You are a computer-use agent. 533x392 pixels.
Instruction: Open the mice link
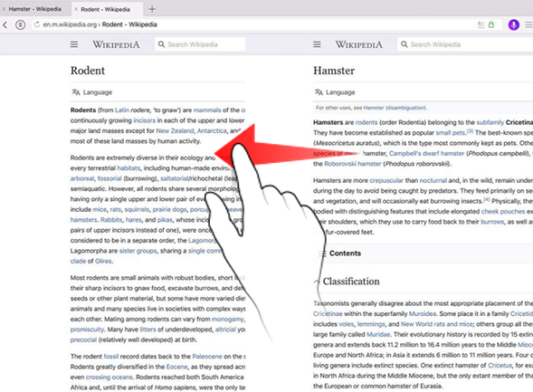(100, 209)
